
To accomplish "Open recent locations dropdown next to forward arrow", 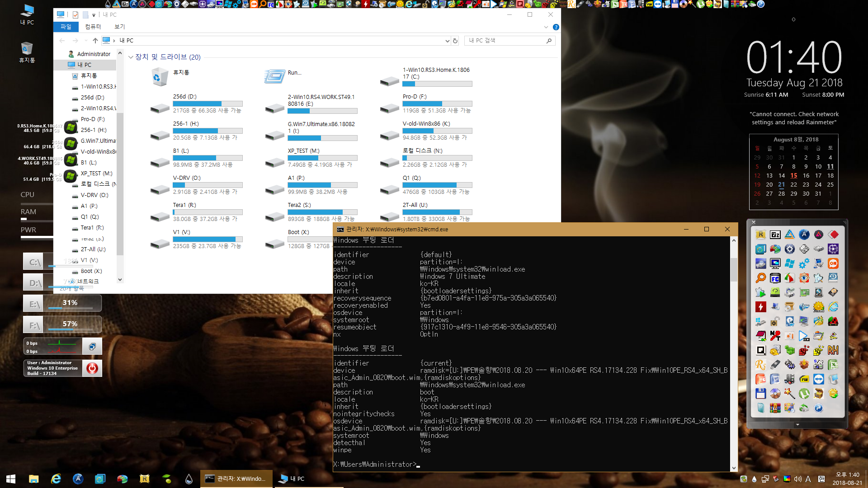I will [x=85, y=41].
